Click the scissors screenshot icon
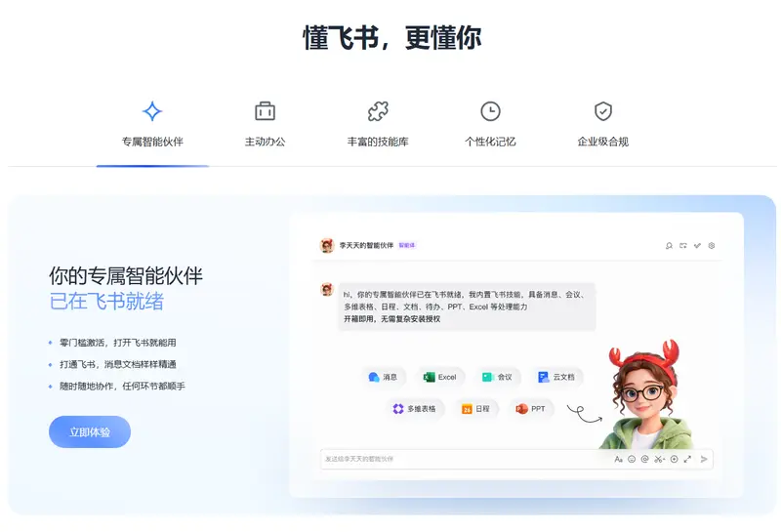 pos(660,459)
